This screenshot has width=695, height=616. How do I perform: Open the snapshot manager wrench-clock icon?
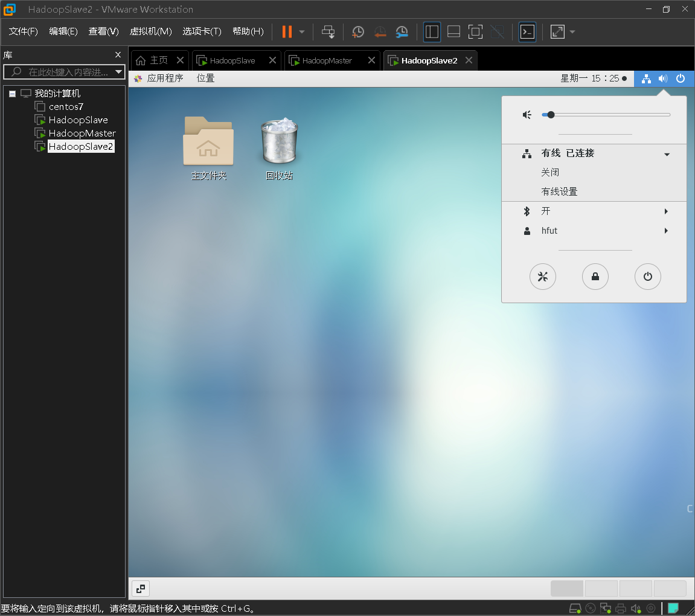(402, 32)
